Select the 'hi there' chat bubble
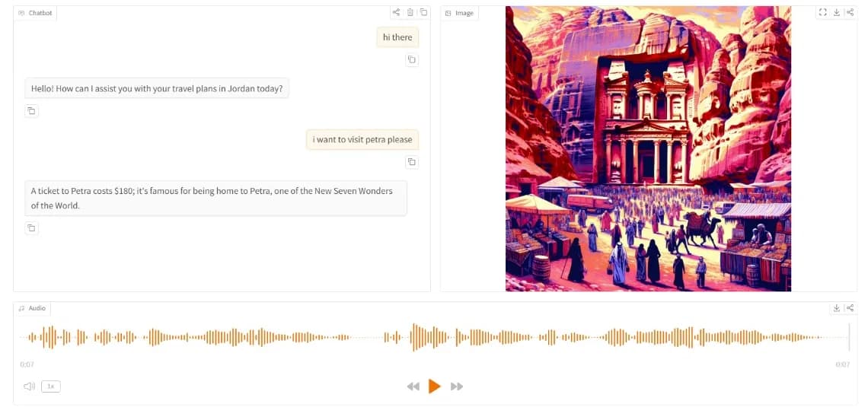Image resolution: width=868 pixels, height=407 pixels. [x=397, y=37]
